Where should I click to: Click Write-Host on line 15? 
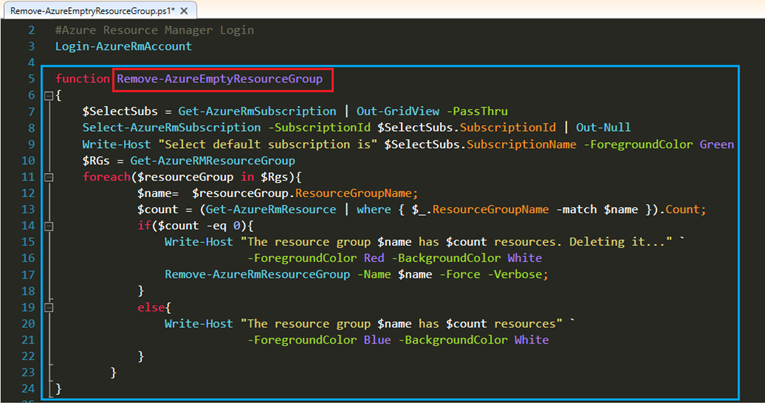click(x=199, y=242)
